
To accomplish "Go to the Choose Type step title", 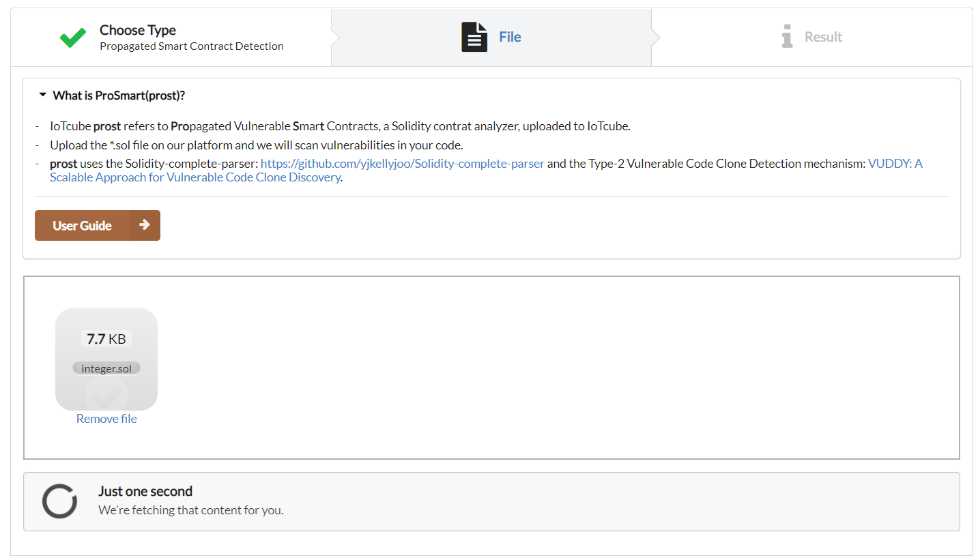I will point(138,30).
